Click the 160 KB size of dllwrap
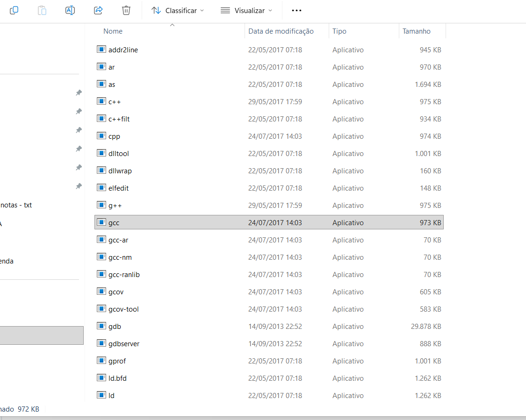526x420 pixels. pyautogui.click(x=431, y=171)
